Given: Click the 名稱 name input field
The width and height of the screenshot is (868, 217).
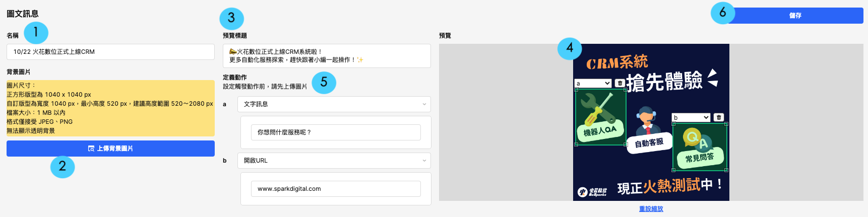Looking at the screenshot, I should point(110,52).
